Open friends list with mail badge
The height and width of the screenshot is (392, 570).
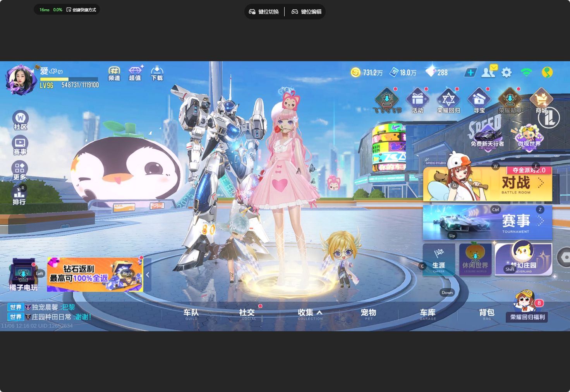pos(488,72)
